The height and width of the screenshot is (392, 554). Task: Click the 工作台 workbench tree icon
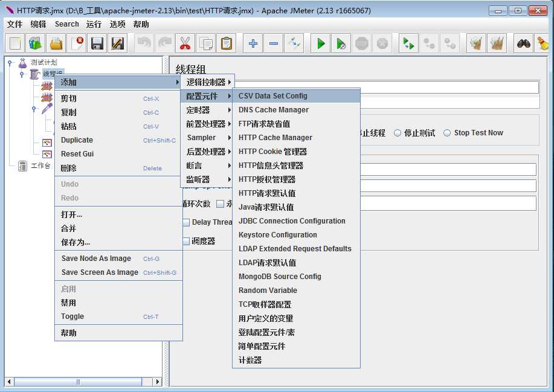coord(22,166)
